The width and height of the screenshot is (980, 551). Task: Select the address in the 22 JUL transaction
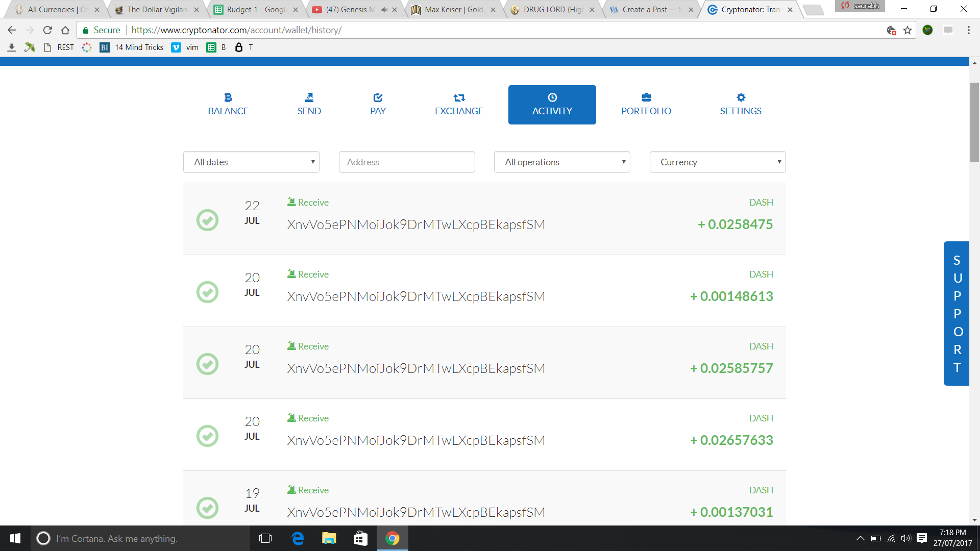click(415, 224)
